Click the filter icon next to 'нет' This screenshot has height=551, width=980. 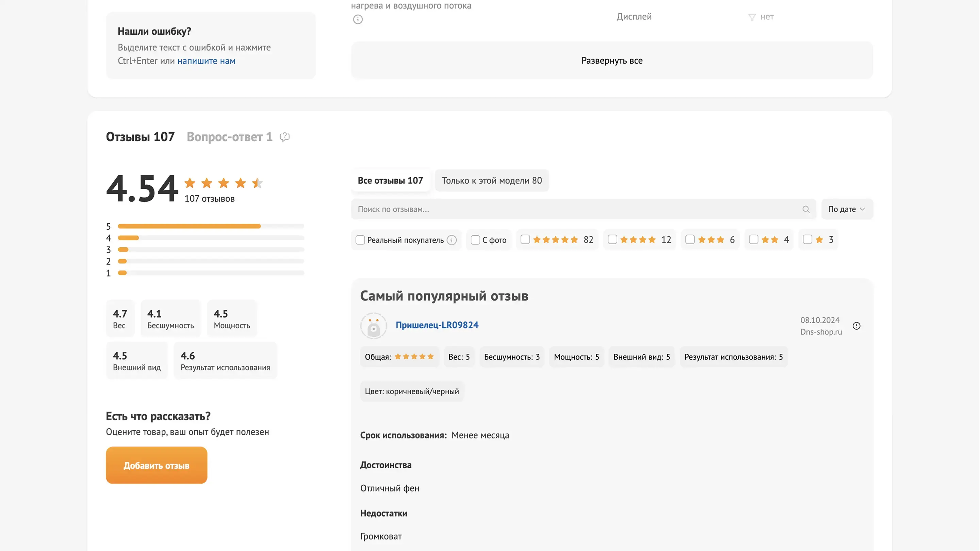752,17
